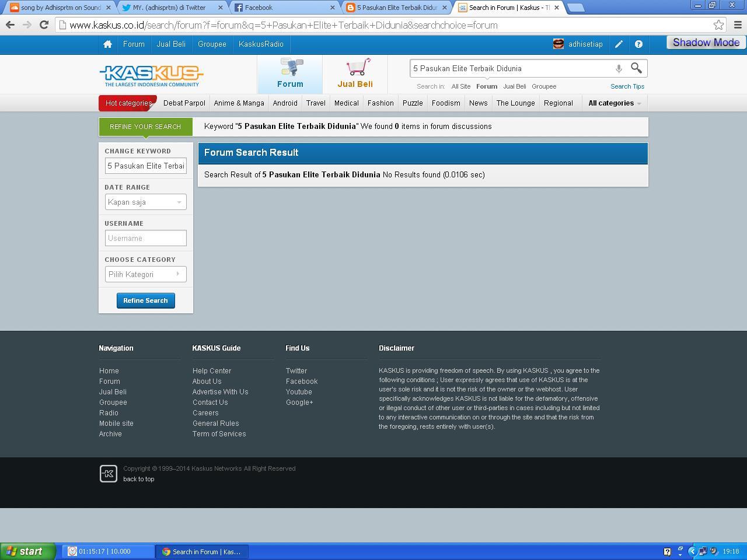Open the Android category
747x560 pixels.
pos(285,103)
